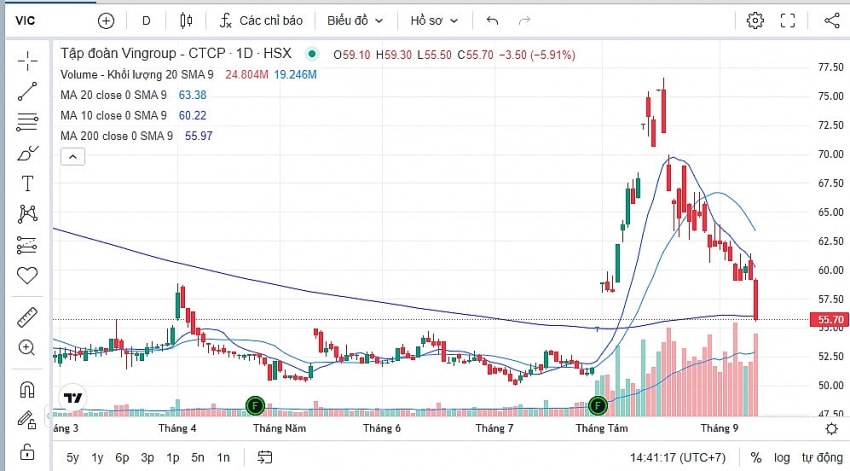Click the 14:41:17 (UTC+7) timezone
Viewport: 850px width, 471px height.
point(678,457)
